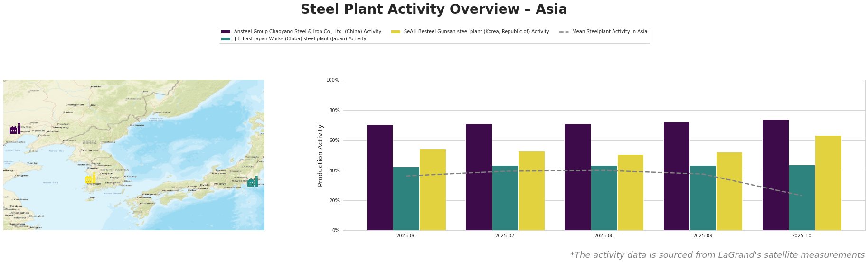Screen dimensions: 868x263
Task: Click the teal factory icon in Japan
Action: [x=253, y=182]
